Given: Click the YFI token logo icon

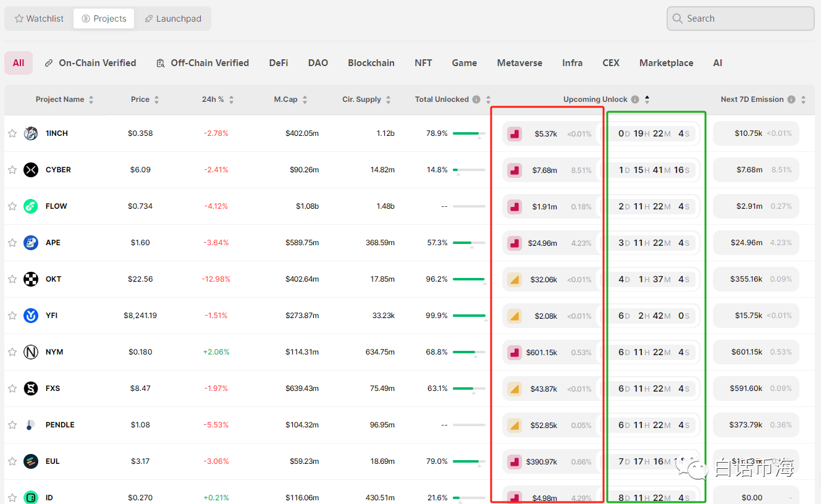Looking at the screenshot, I should [31, 316].
